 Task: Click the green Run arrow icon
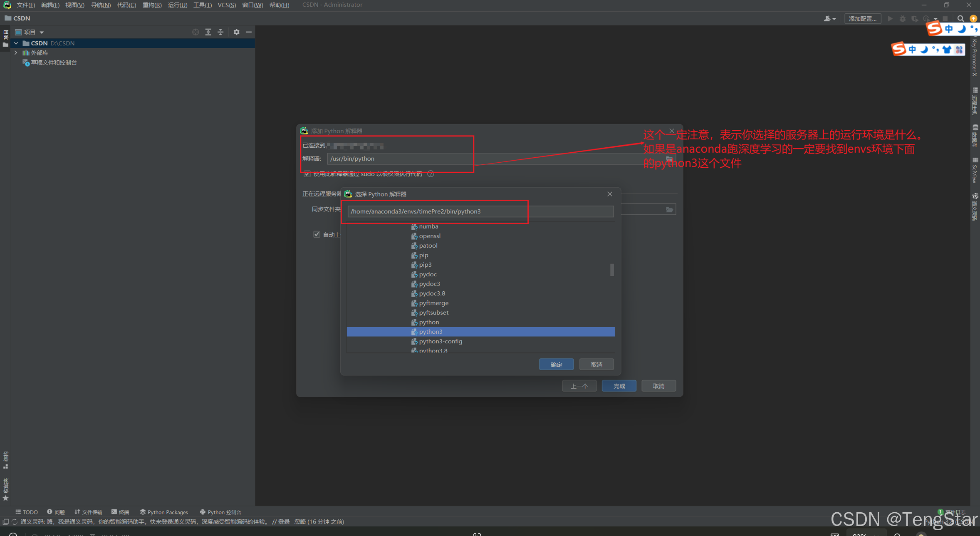point(890,18)
